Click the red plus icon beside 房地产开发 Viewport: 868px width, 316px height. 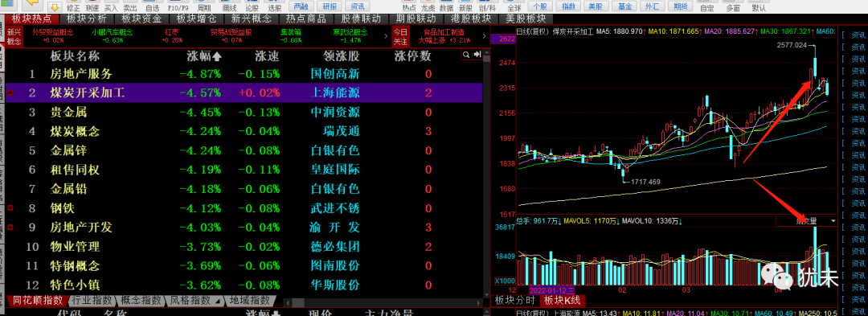coord(10,227)
